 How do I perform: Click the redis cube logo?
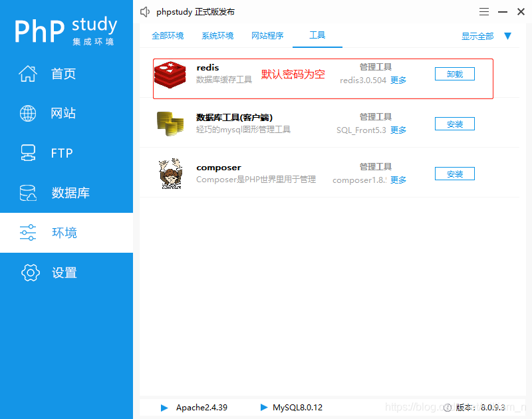[170, 74]
